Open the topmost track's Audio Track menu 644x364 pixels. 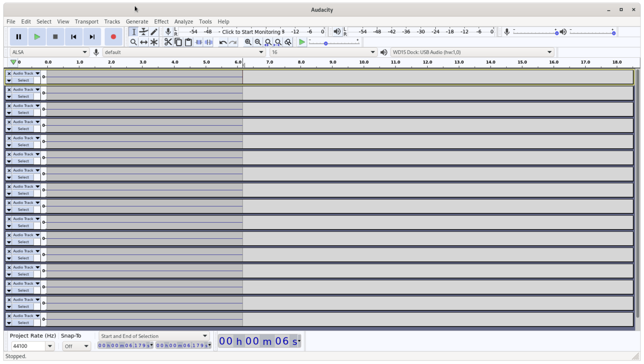(x=26, y=73)
